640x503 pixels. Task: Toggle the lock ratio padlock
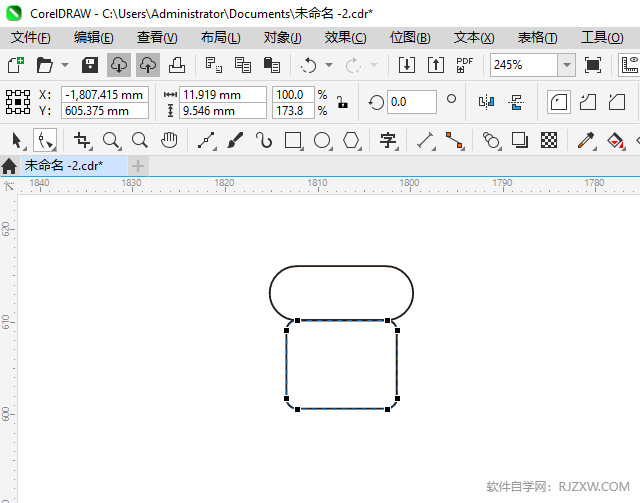[x=342, y=102]
